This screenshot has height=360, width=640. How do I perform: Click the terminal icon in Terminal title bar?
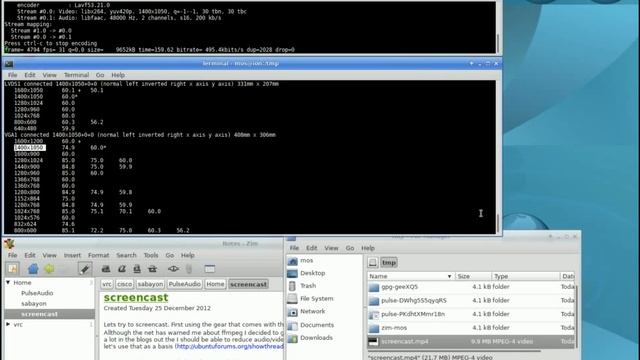(9, 64)
